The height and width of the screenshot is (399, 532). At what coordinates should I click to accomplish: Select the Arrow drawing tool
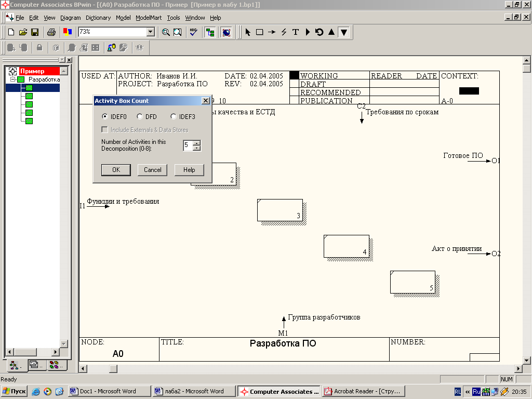[x=272, y=32]
